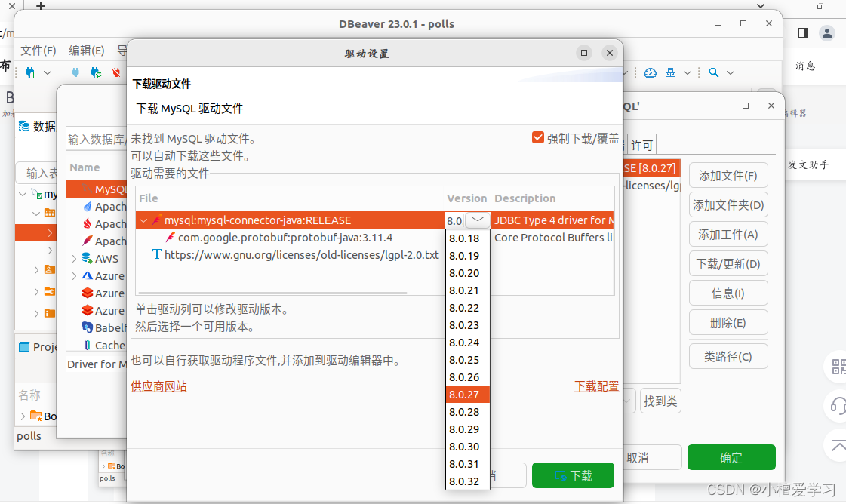Select the protobuf-java:3.11.4 file row
This screenshot has height=504, width=846.
pos(375,238)
